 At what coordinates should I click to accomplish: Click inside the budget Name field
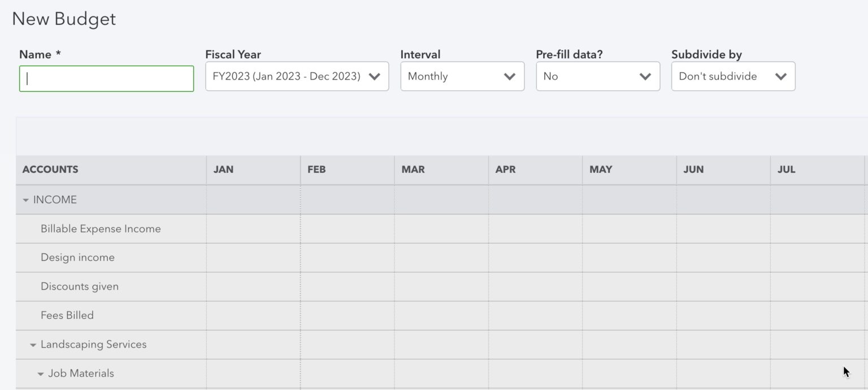[106, 78]
